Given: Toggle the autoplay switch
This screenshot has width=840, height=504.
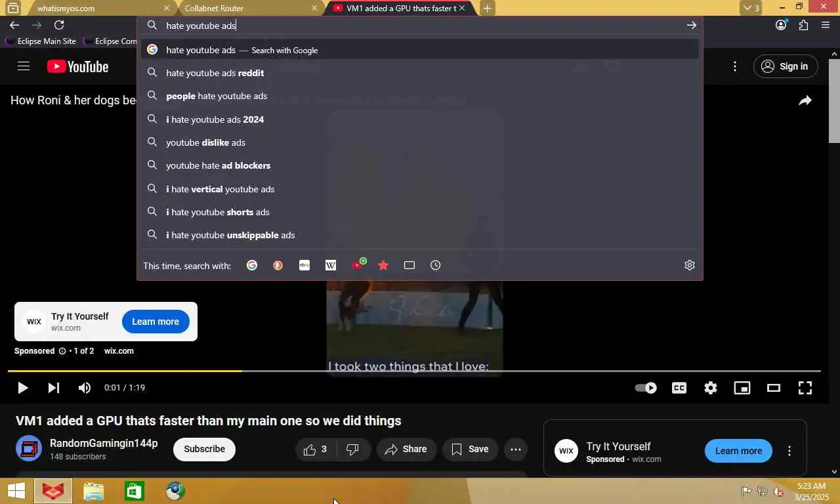Looking at the screenshot, I should click(x=646, y=388).
